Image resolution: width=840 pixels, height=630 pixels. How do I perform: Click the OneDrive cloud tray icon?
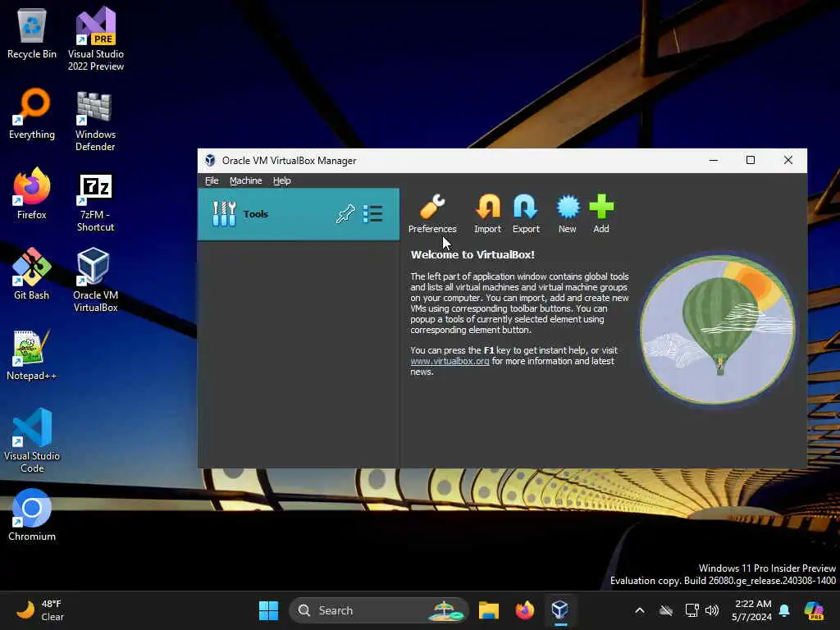coord(666,610)
